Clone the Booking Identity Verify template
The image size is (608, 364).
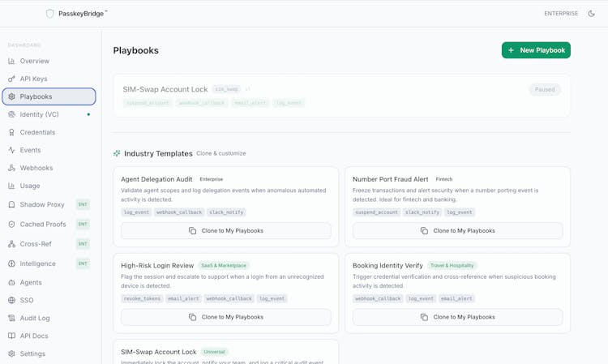[x=457, y=317]
